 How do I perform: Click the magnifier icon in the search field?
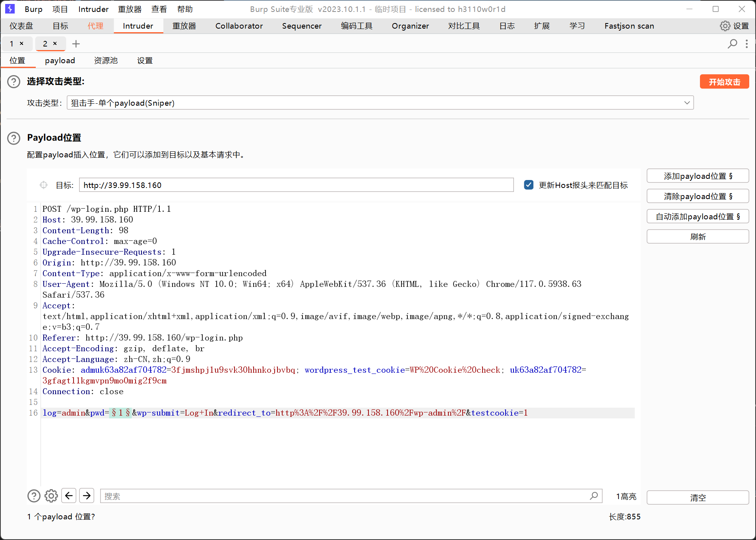pos(594,496)
